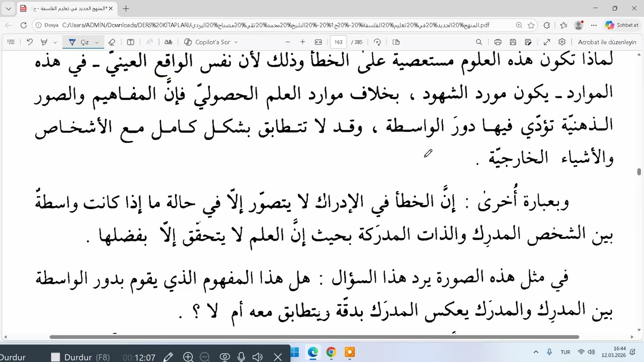The image size is (644, 362).
Task: Click the page number field showing 163
Action: pos(338,42)
